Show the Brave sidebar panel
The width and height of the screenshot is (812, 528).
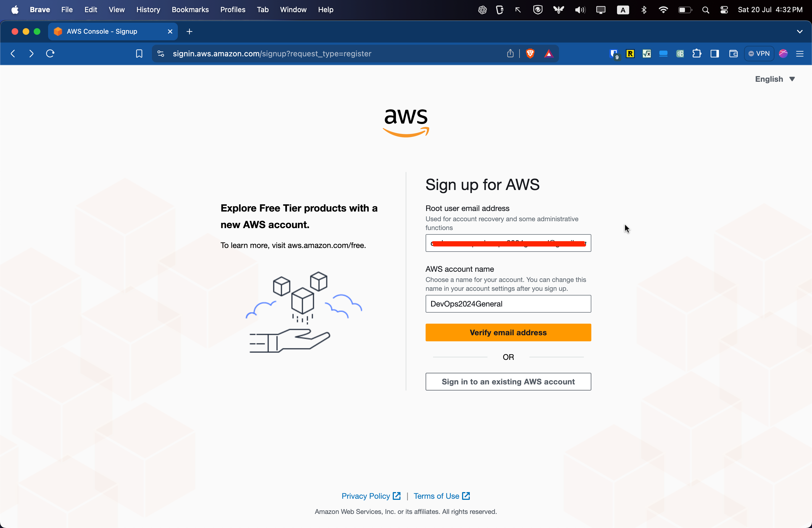pos(715,54)
